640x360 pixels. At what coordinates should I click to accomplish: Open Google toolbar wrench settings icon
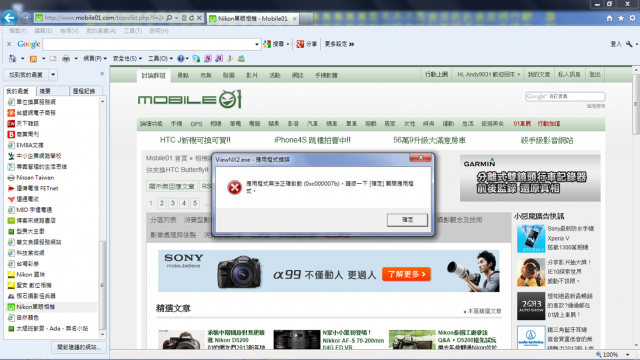pos(629,44)
